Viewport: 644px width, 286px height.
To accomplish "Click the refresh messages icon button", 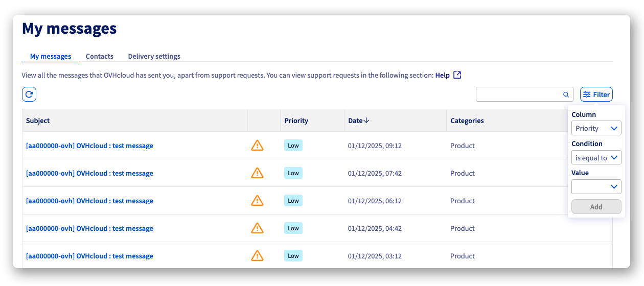I will point(29,94).
